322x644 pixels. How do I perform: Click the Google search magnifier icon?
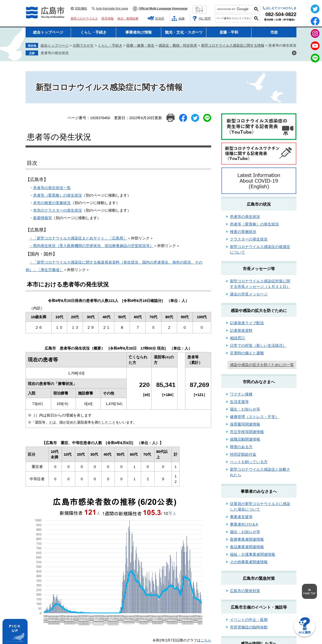coord(256,9)
